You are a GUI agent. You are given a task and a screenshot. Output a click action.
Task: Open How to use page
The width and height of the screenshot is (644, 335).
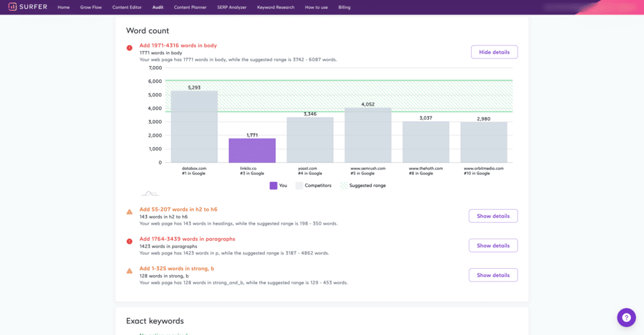[x=316, y=7]
